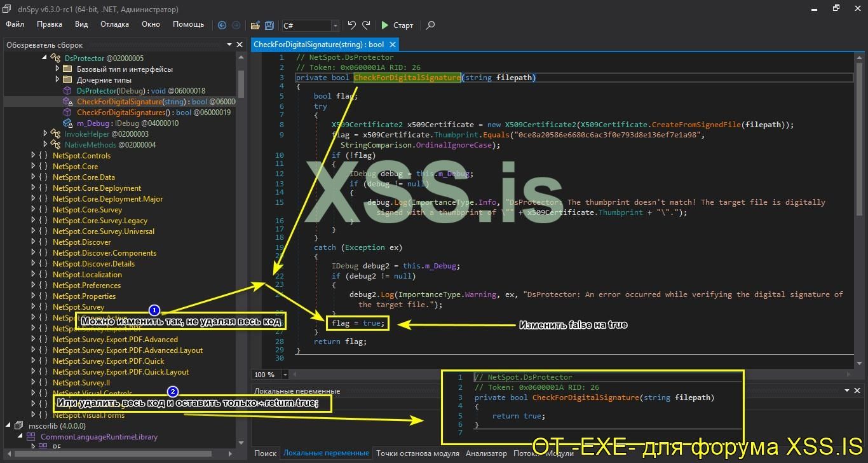Expand the Дочерние типы node
The image size is (868, 463).
click(57, 80)
